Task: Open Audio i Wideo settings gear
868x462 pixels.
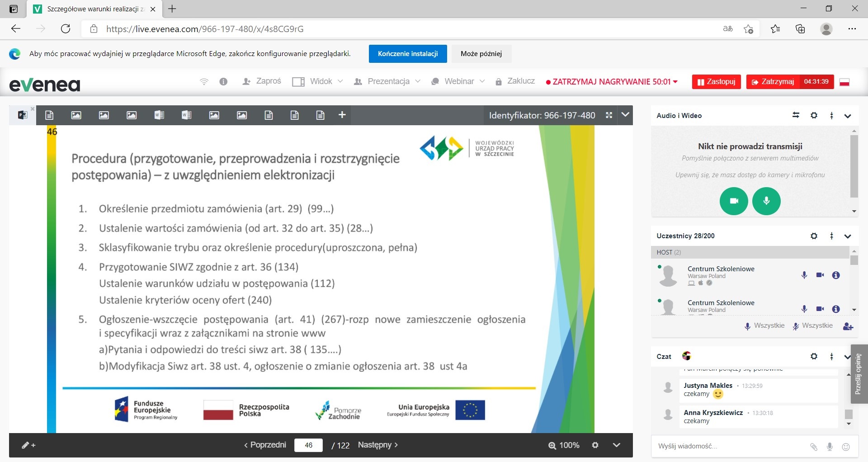Action: 814,115
